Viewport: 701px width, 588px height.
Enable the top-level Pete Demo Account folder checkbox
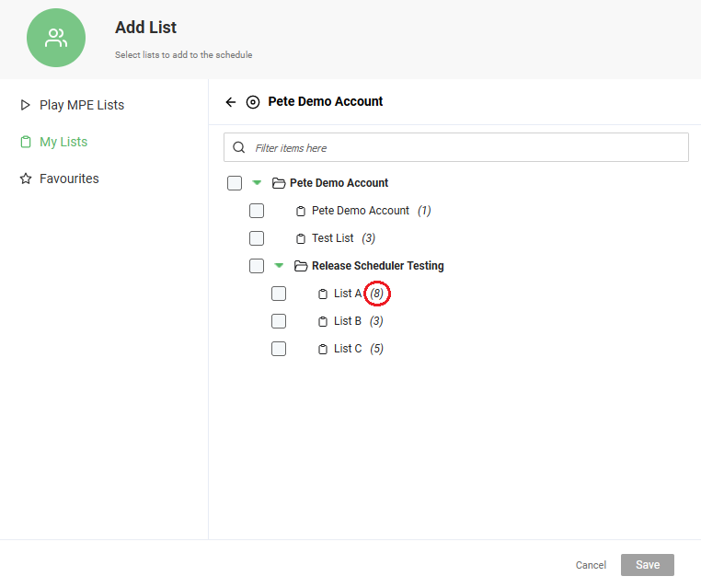(x=235, y=183)
